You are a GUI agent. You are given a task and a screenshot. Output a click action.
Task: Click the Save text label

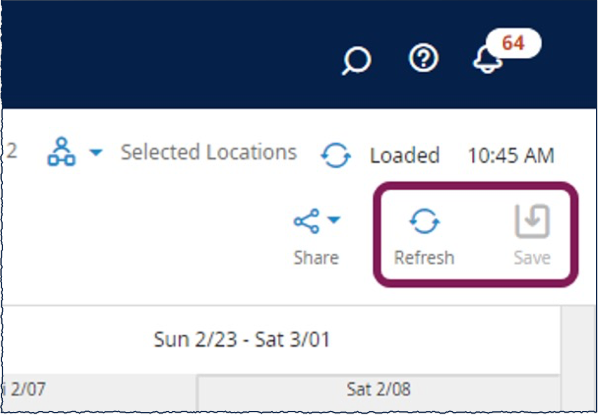(532, 258)
